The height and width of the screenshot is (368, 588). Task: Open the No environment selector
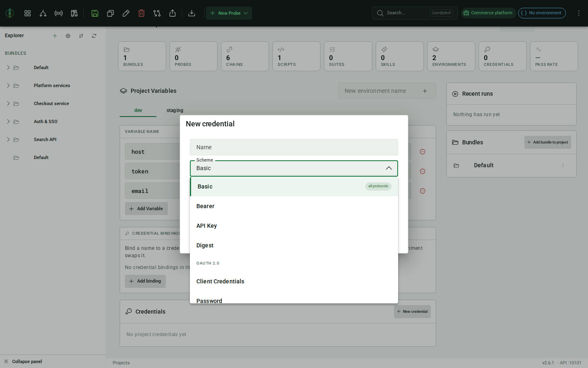coord(542,13)
